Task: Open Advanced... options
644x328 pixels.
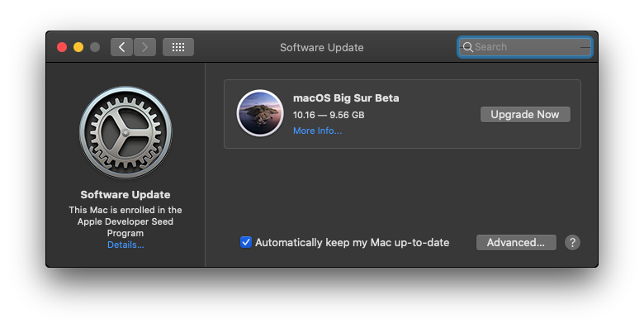Action: [x=516, y=243]
